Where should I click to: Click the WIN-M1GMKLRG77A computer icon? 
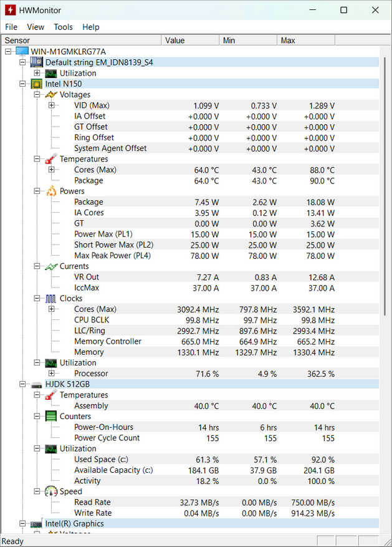click(x=22, y=52)
